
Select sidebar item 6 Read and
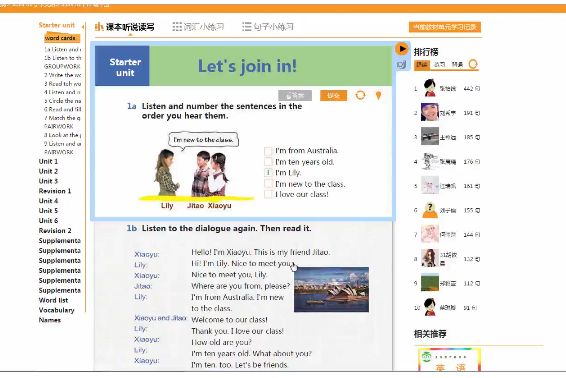click(x=62, y=109)
